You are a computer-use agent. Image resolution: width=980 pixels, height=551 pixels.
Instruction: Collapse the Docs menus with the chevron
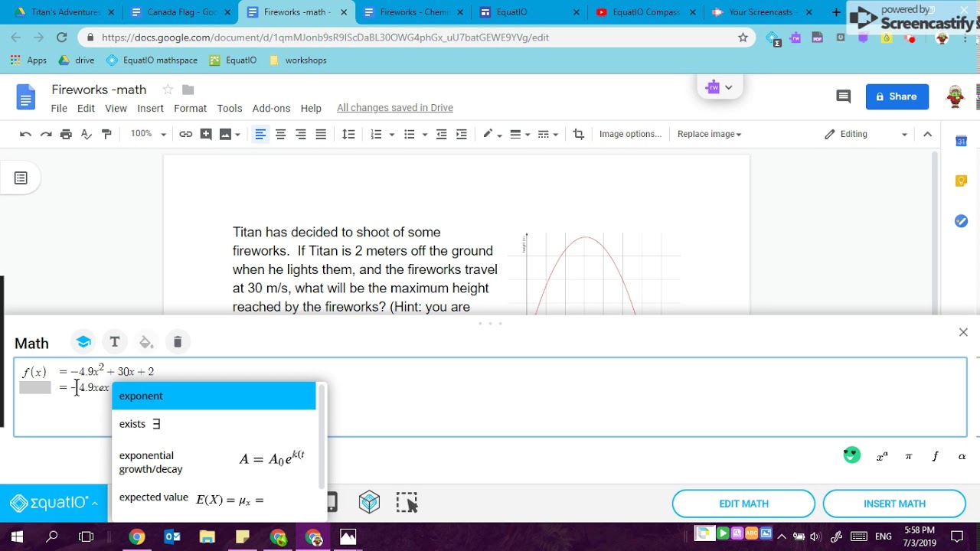927,134
